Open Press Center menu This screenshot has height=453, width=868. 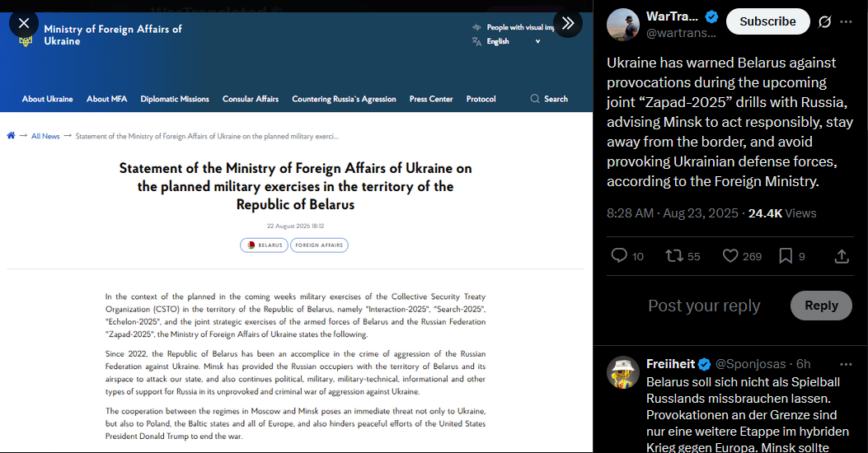click(x=431, y=99)
